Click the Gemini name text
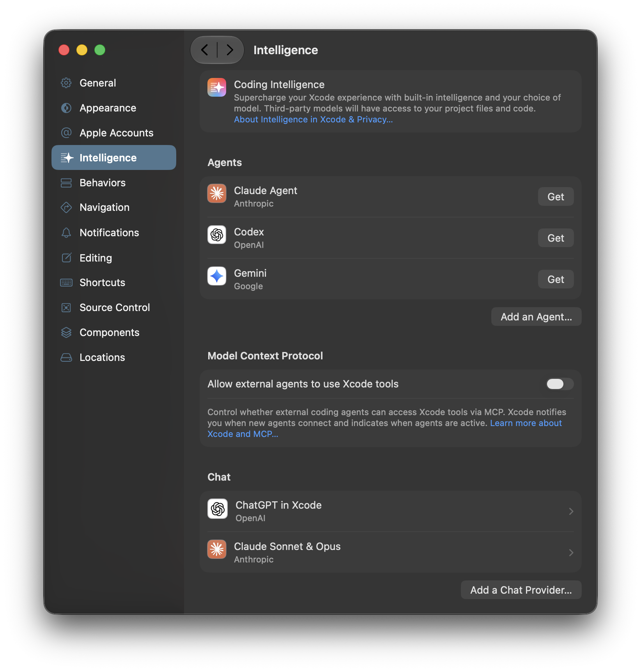The image size is (641, 672). coord(250,273)
